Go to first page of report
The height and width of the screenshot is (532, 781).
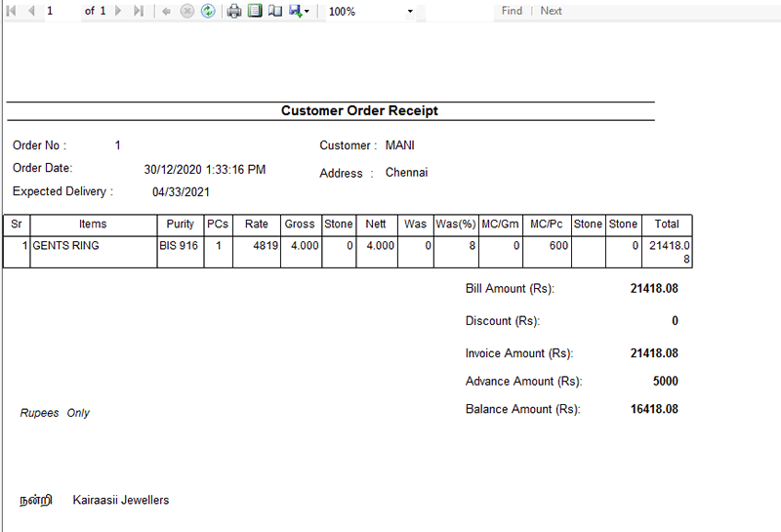point(11,11)
